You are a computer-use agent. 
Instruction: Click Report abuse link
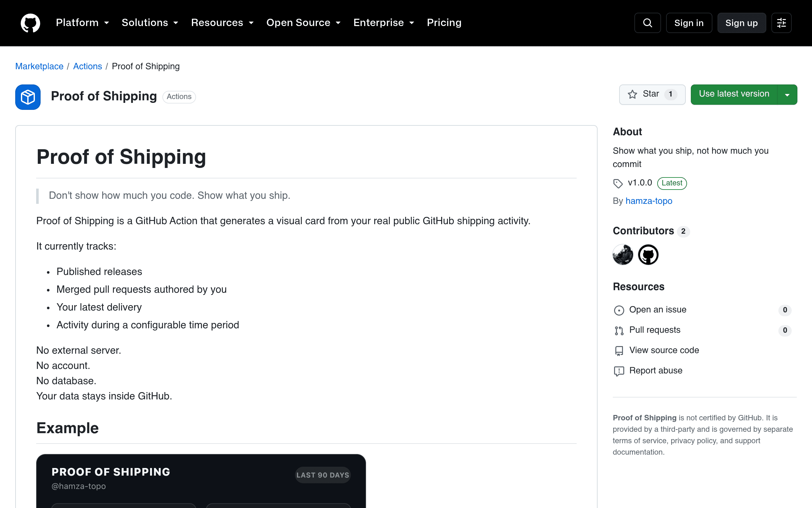tap(656, 371)
